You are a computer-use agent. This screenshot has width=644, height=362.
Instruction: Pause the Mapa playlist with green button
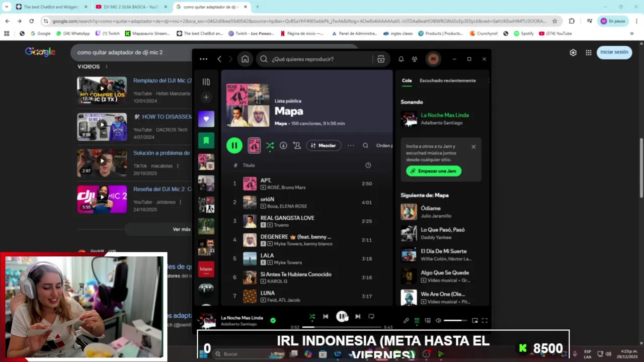[x=234, y=145]
